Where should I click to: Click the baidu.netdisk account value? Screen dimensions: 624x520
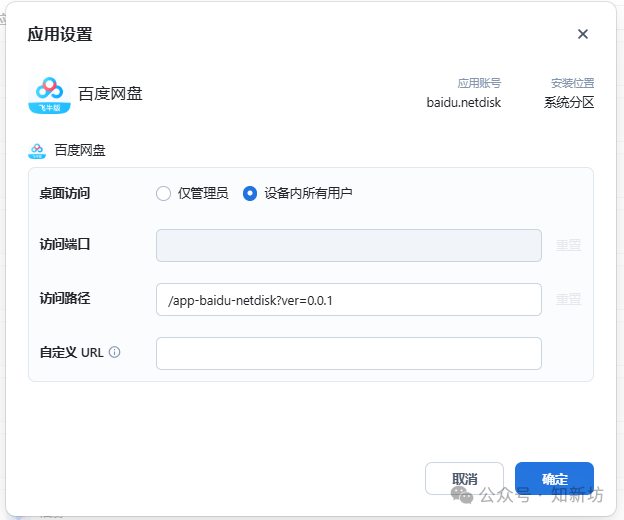(x=464, y=103)
